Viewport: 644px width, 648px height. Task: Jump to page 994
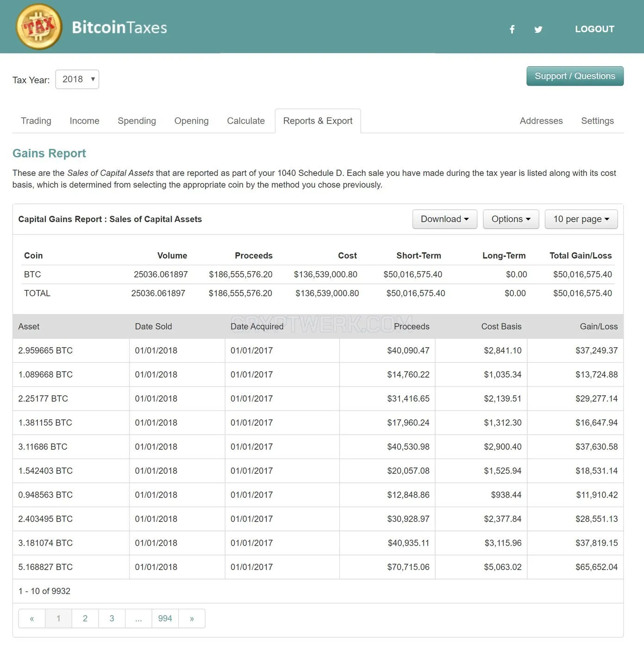[165, 618]
